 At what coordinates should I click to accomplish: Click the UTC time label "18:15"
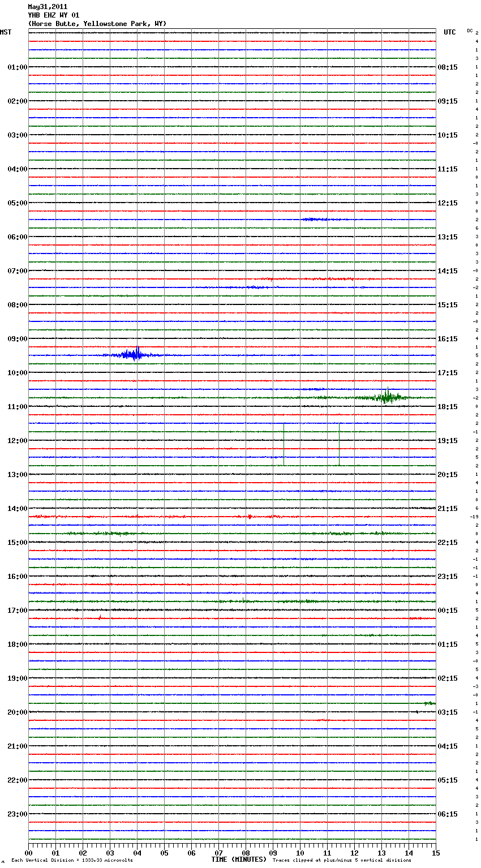(x=448, y=407)
